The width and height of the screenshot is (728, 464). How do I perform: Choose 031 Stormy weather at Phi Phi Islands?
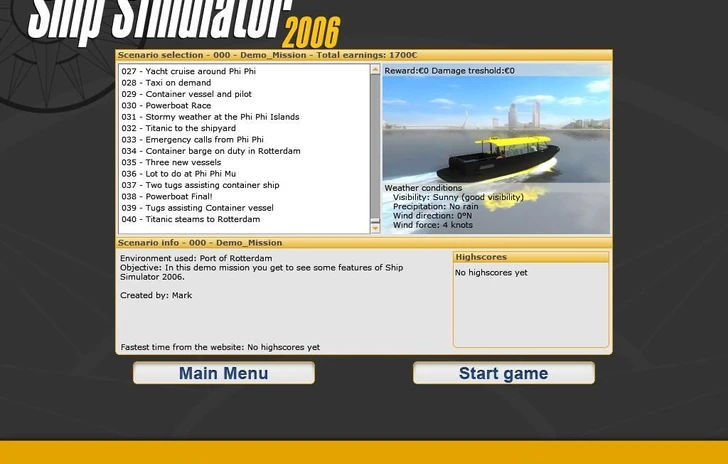coord(210,117)
